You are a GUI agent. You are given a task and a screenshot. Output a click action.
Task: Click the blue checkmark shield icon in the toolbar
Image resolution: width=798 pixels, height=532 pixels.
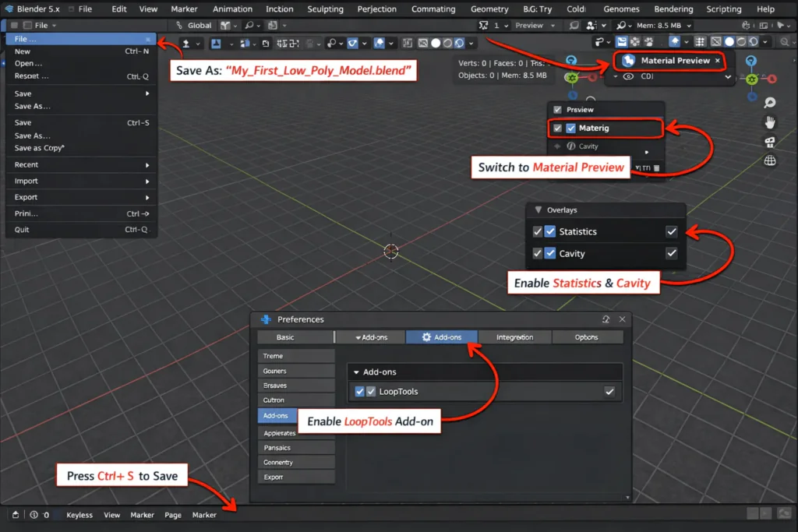(353, 44)
